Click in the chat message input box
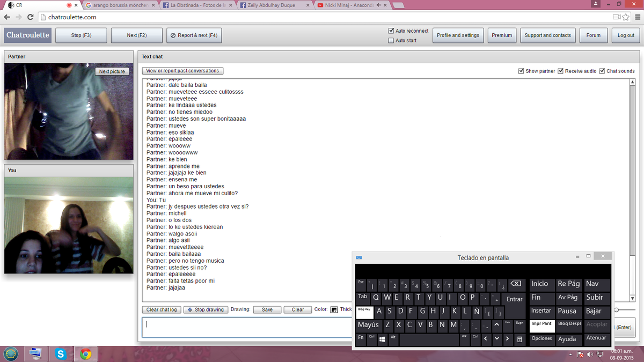 click(x=247, y=327)
